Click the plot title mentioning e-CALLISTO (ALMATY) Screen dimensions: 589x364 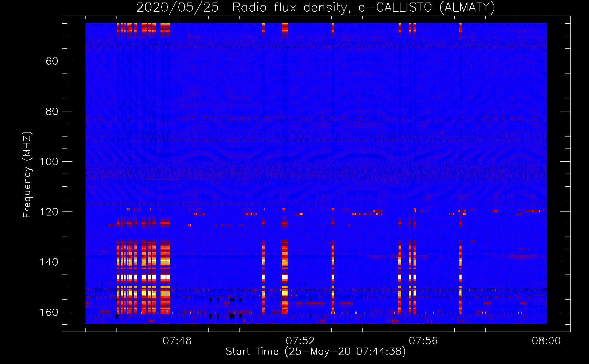[x=316, y=7]
